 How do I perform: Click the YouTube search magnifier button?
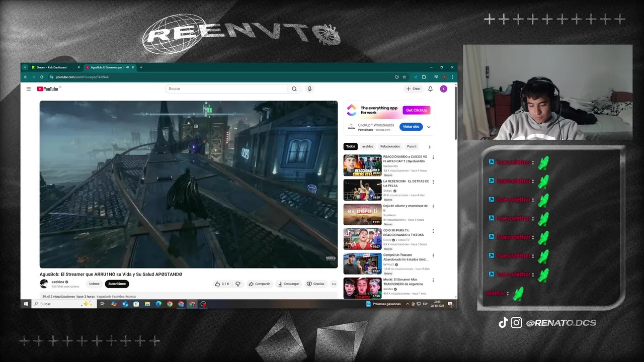tap(294, 89)
